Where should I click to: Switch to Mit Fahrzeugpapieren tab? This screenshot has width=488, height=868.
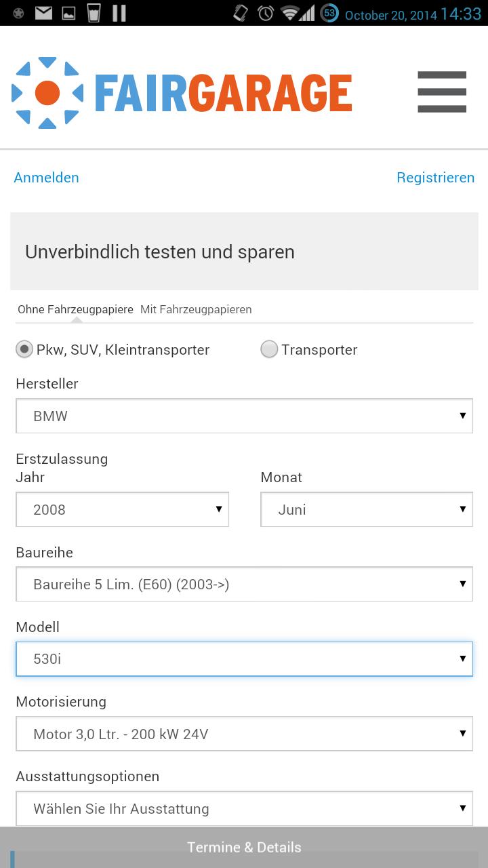click(196, 309)
